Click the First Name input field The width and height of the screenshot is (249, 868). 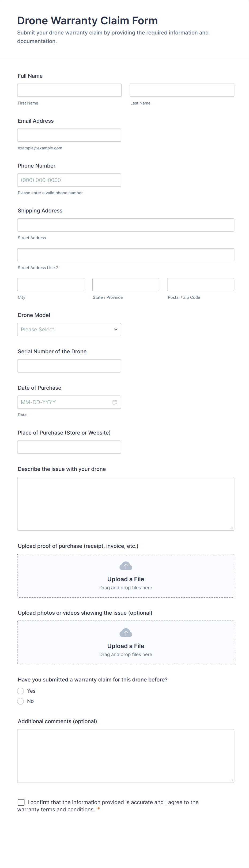(69, 90)
